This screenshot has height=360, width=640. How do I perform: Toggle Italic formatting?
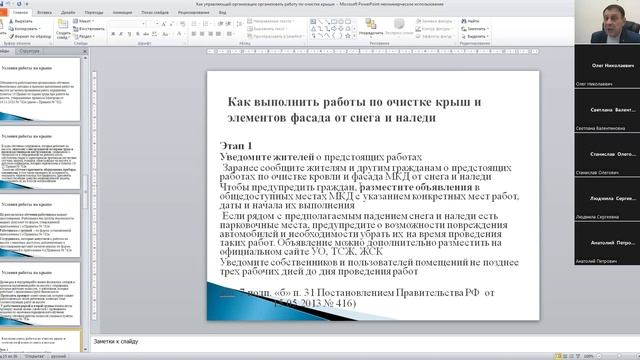click(x=121, y=34)
